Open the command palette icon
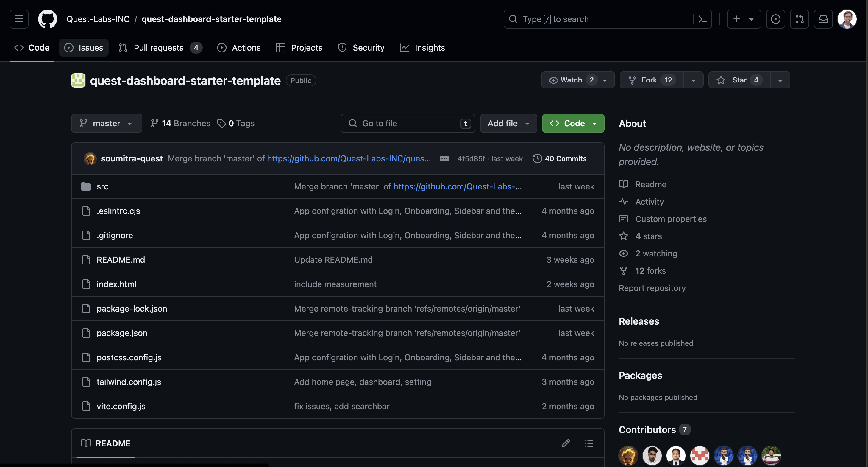 click(x=702, y=19)
